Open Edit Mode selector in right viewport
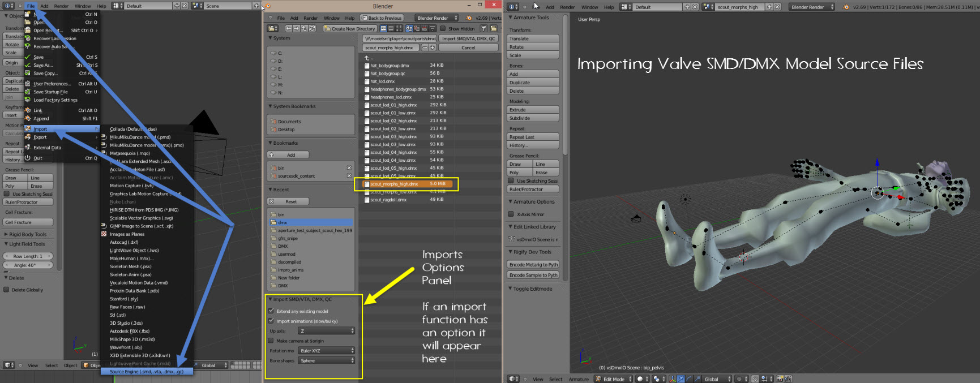This screenshot has height=383, width=980. tap(613, 379)
